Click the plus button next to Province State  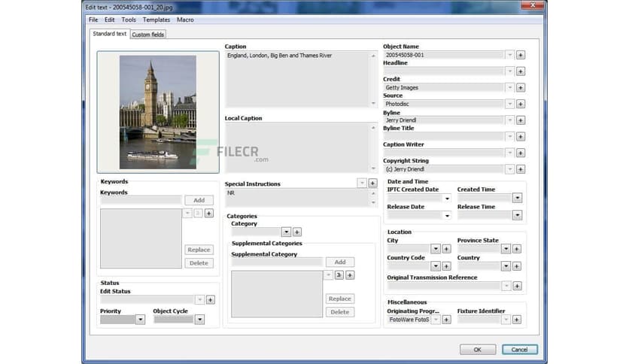tap(517, 249)
